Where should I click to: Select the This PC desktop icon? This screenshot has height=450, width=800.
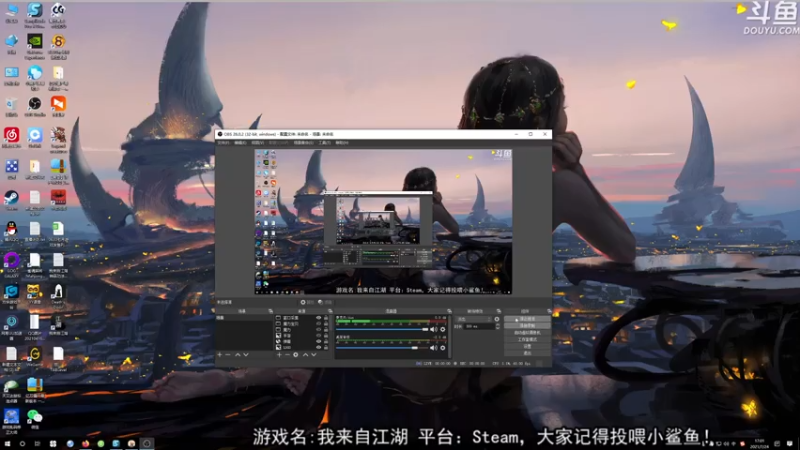coord(11,13)
